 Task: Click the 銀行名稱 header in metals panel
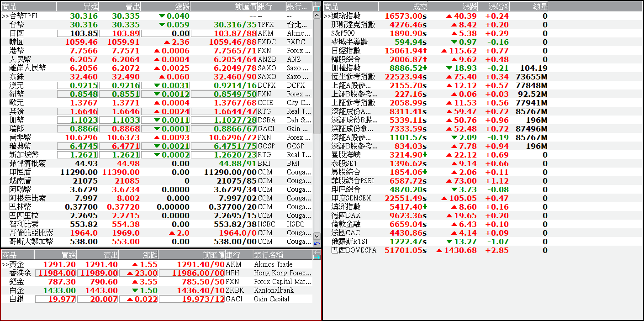(x=283, y=255)
